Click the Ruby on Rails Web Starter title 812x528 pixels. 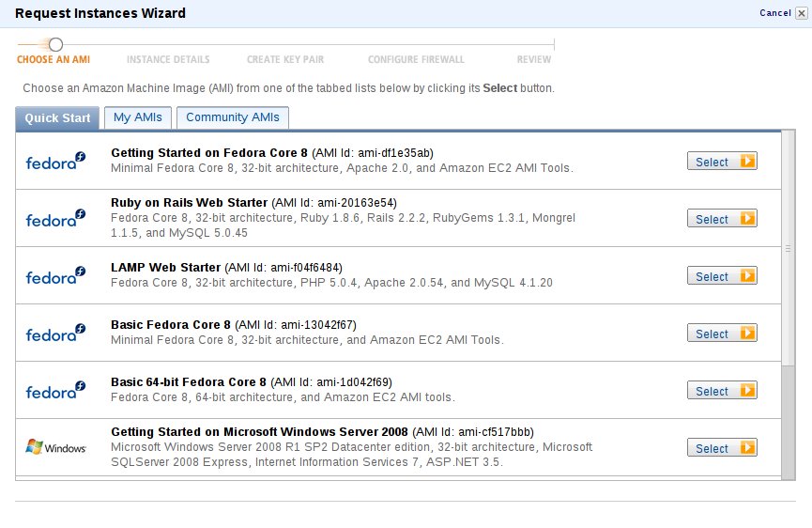[x=189, y=203]
